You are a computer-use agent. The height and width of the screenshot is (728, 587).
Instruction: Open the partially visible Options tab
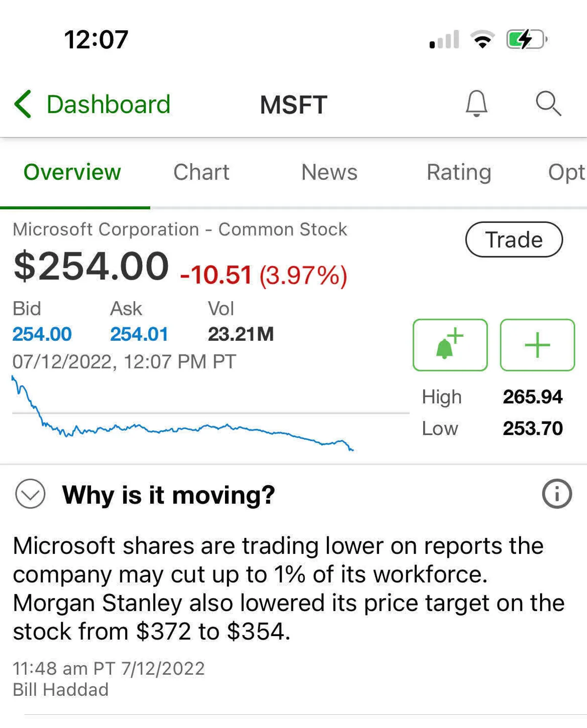(566, 172)
